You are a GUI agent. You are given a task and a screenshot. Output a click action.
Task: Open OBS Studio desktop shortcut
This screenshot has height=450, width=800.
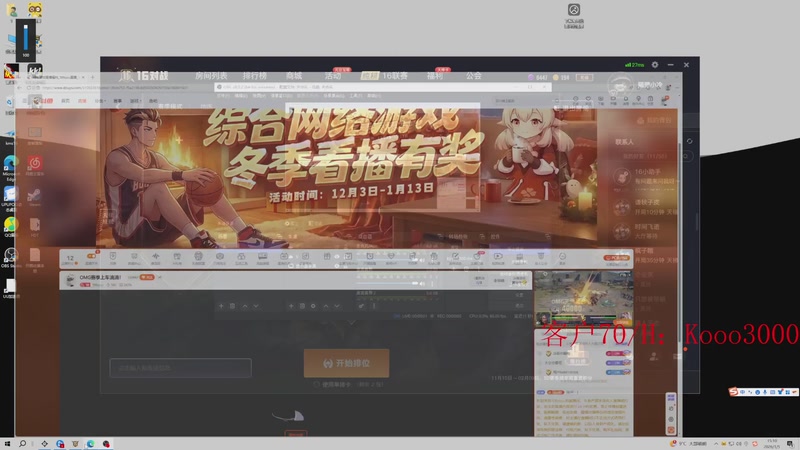10,258
